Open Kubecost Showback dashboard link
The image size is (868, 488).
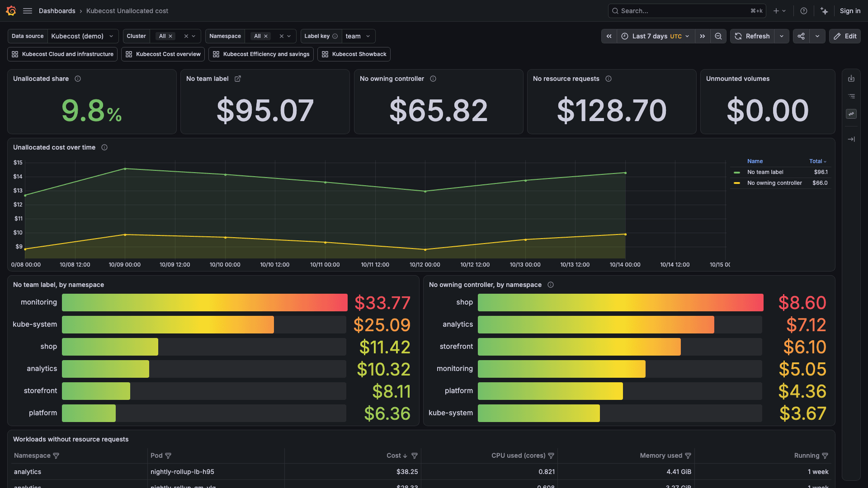pos(354,54)
